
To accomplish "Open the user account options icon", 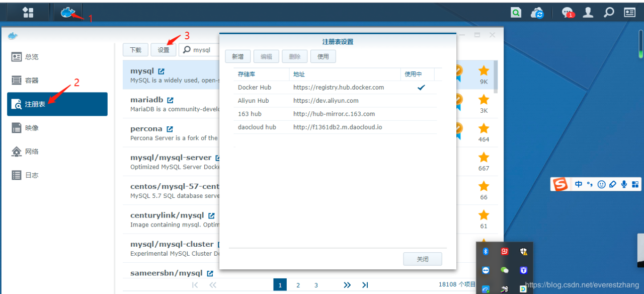I will click(588, 13).
